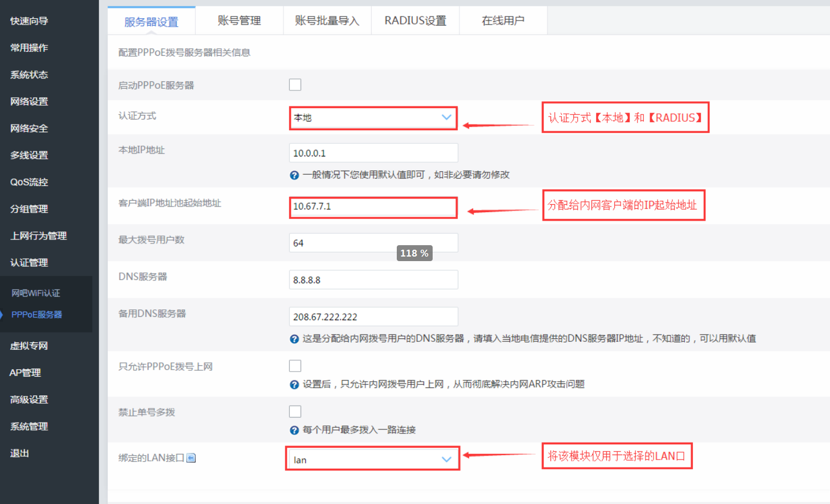Enable the 启动PPPoE服务器 checkbox
Screen dimensions: 830x504
295,84
